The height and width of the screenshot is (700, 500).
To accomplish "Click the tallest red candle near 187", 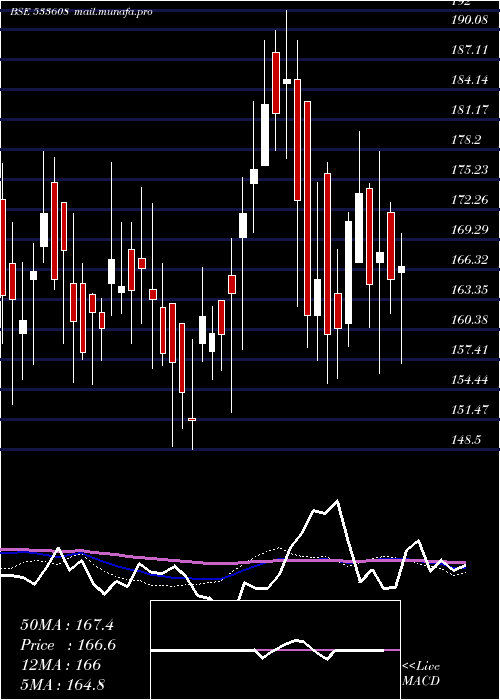I will click(276, 83).
